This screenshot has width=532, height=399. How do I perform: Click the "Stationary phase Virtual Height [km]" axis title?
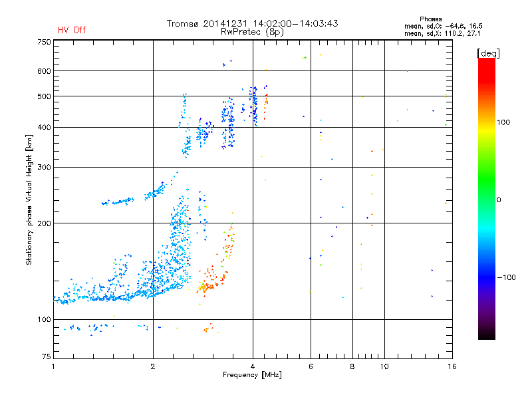pos(29,199)
